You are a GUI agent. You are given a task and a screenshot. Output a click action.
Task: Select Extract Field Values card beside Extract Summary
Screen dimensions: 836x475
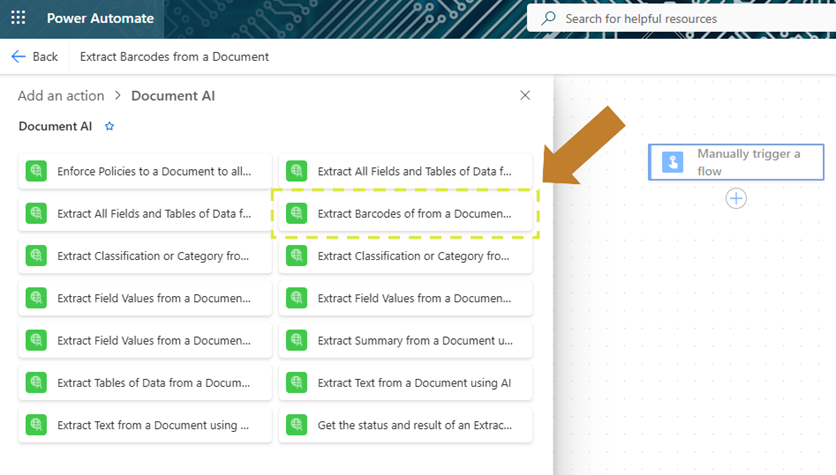(145, 341)
